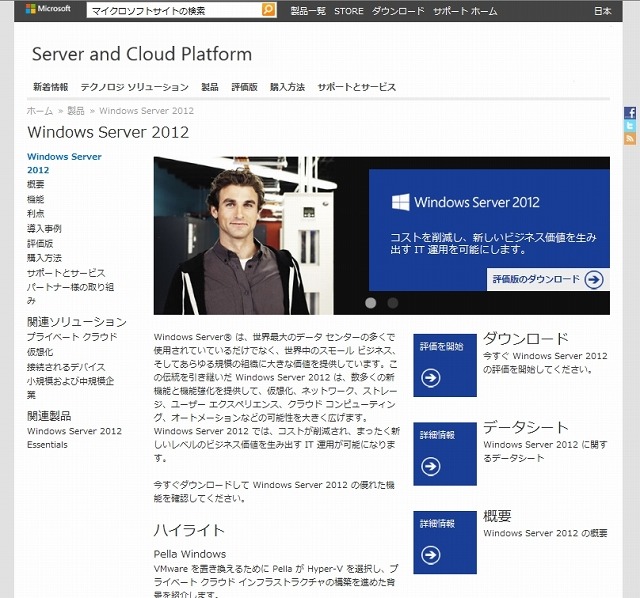This screenshot has width=640, height=598.
Task: Open the Facebook share icon
Action: (630, 113)
